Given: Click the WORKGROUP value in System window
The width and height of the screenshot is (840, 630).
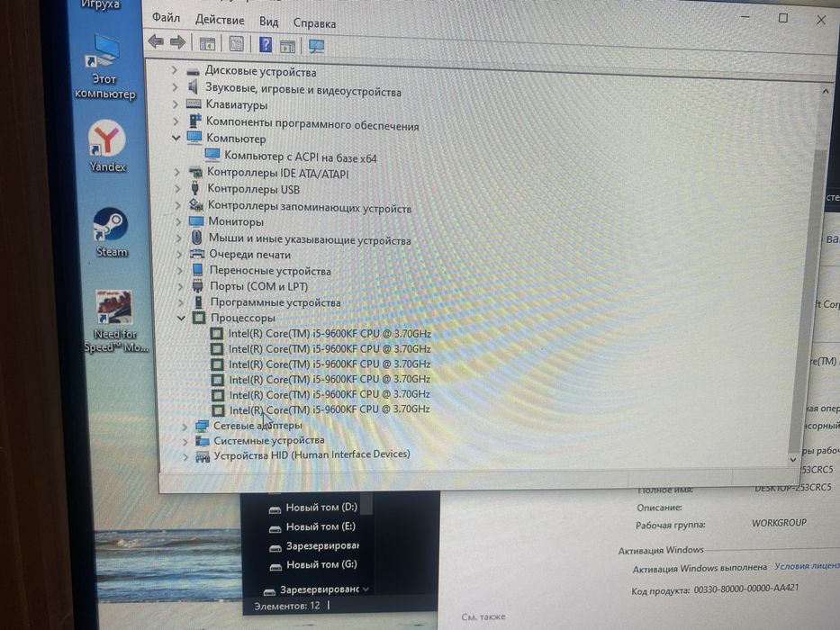Looking at the screenshot, I should pyautogui.click(x=779, y=522).
